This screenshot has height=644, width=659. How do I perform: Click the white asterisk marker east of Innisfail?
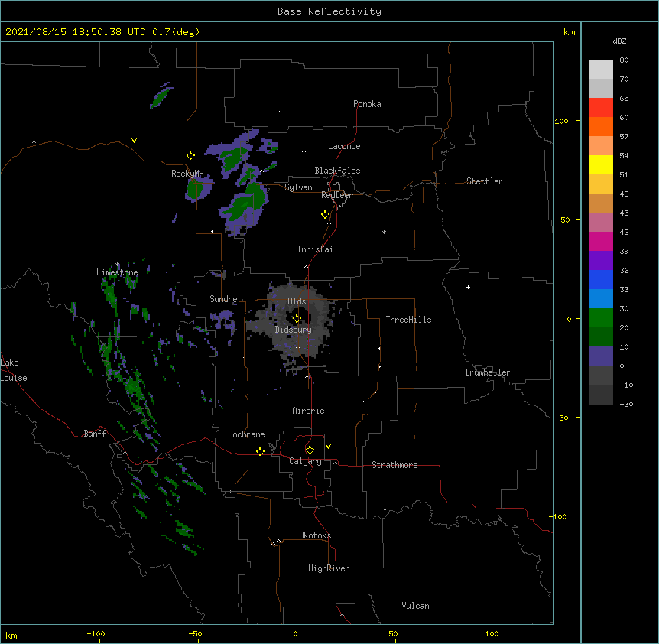point(384,232)
